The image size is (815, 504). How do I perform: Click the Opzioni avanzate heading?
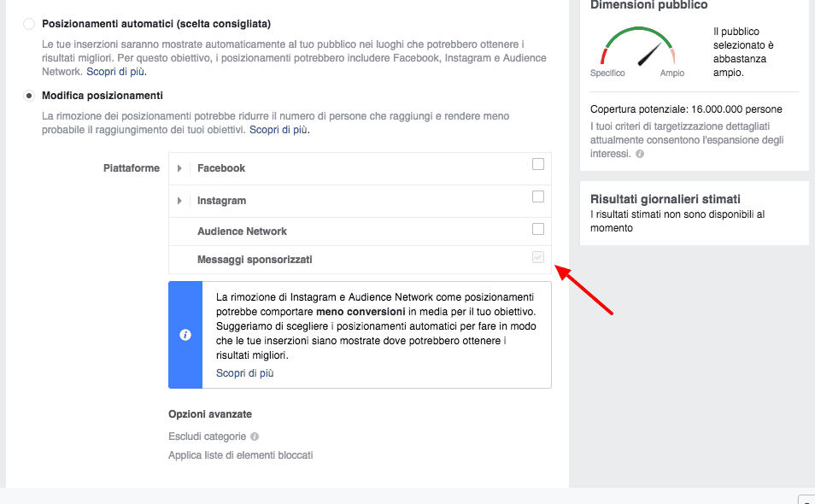[210, 414]
